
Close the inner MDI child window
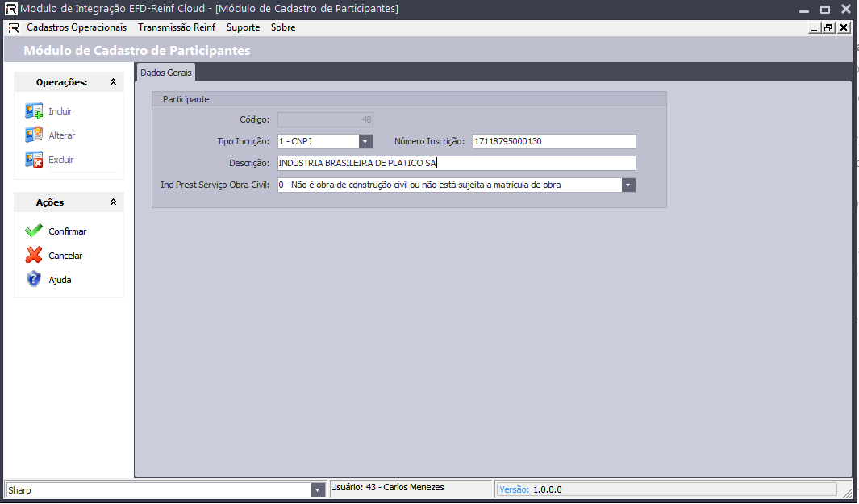844,27
